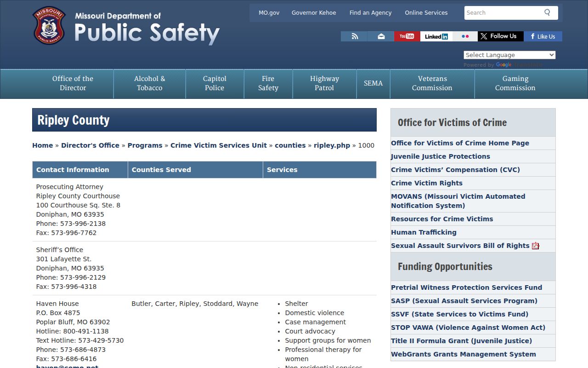Open the Human Trafficking link
This screenshot has height=368, width=588.
pyautogui.click(x=424, y=232)
